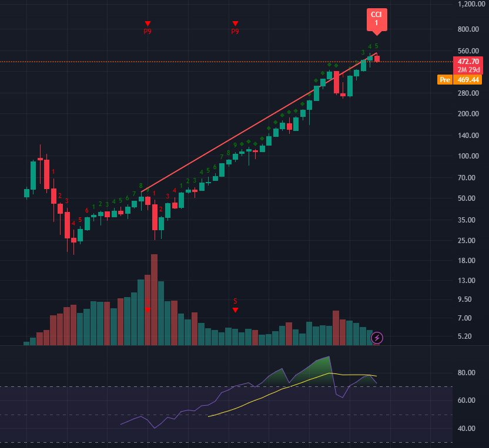Click the 200.00 price scale label
The width and height of the screenshot is (489, 448).
click(x=468, y=114)
